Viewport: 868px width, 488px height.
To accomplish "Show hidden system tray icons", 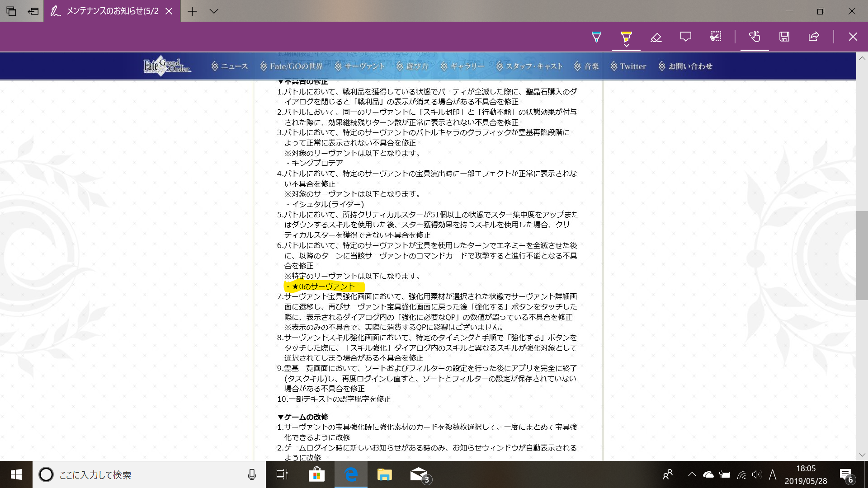I will click(x=692, y=474).
